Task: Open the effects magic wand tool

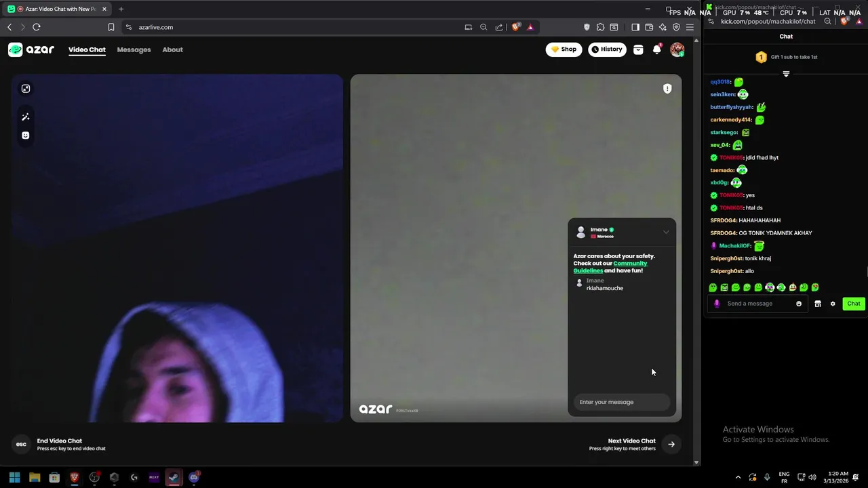Action: [x=26, y=117]
